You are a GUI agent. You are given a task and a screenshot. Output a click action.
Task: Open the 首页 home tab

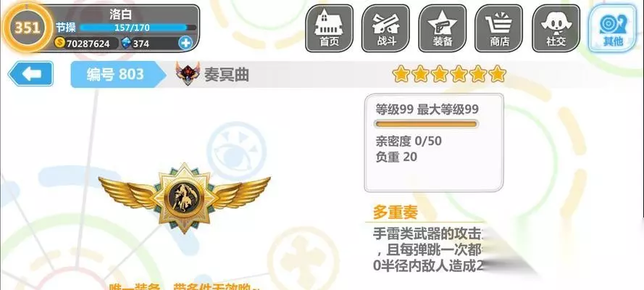(329, 28)
